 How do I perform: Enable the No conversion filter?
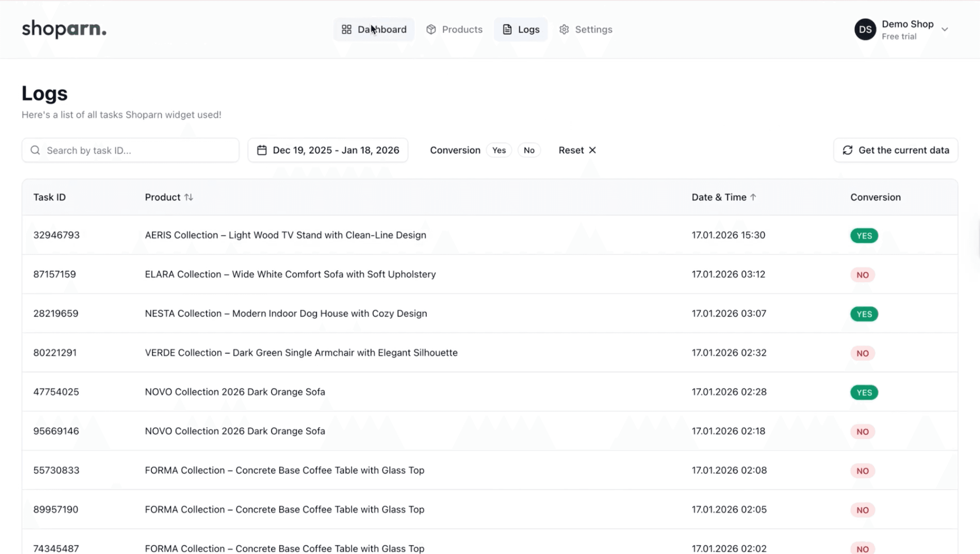529,150
